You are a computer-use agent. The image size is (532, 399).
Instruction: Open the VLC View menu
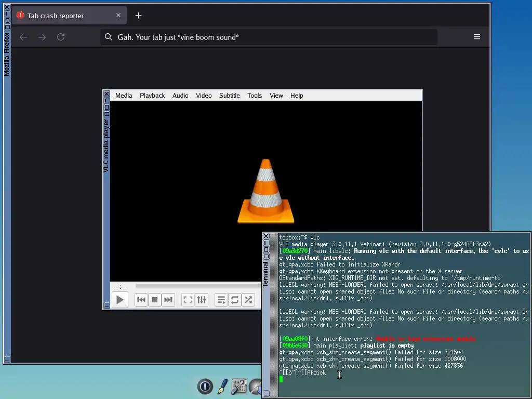point(276,96)
